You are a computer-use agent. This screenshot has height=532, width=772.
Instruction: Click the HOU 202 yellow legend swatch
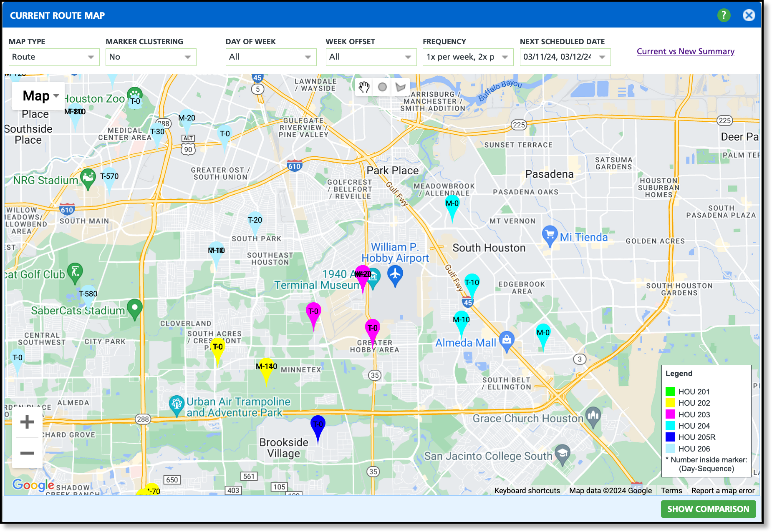[x=670, y=403]
